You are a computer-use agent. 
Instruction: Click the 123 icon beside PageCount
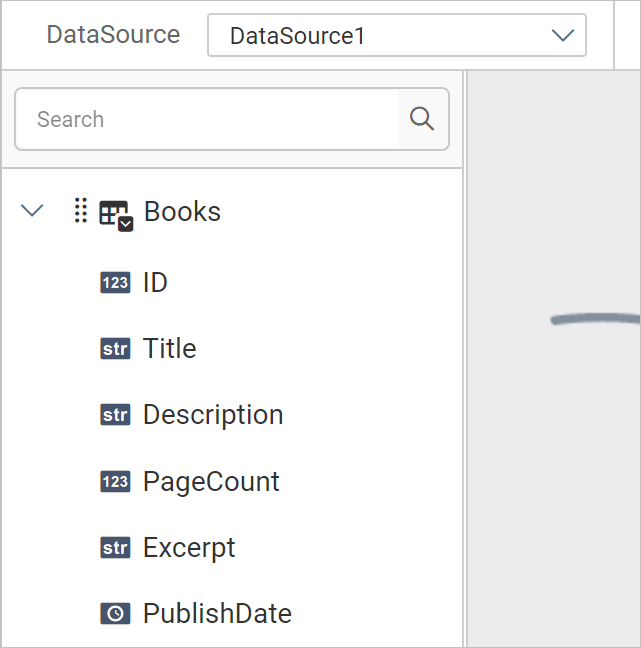coord(115,481)
